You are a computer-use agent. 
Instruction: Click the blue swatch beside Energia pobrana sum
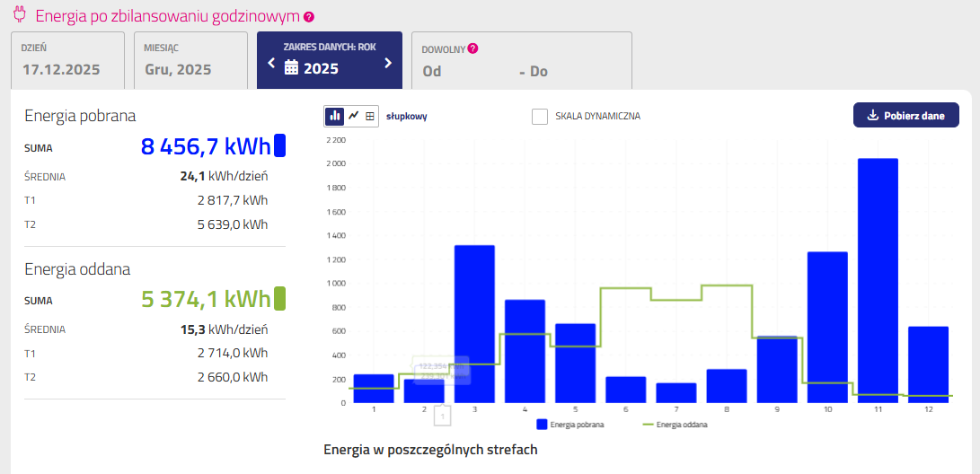click(x=279, y=145)
